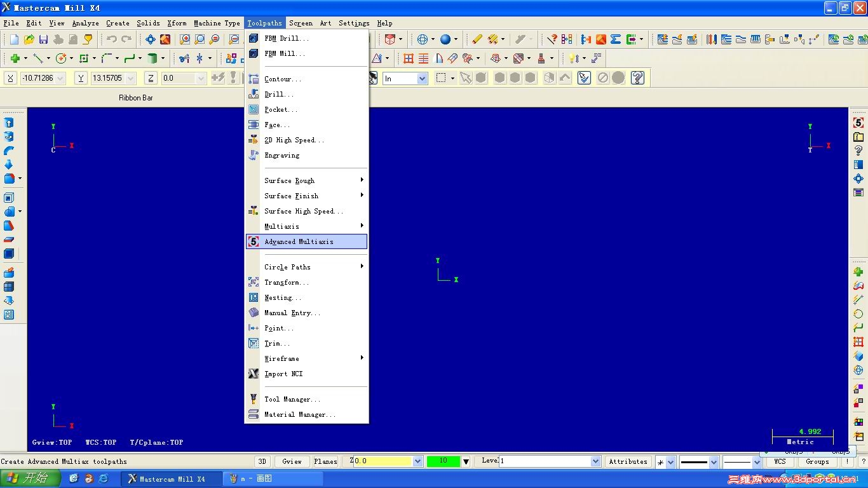868x488 pixels.
Task: Expand the Multiaxis submenu
Action: click(306, 226)
